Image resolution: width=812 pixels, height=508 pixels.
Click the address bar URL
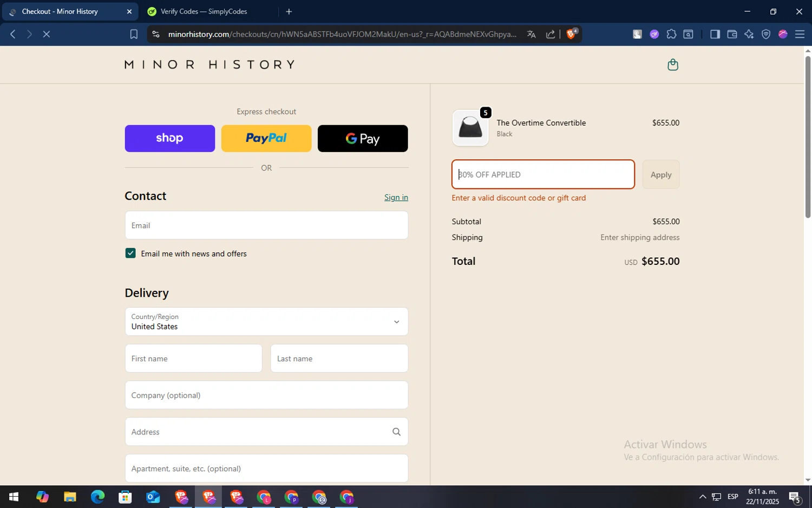(342, 34)
